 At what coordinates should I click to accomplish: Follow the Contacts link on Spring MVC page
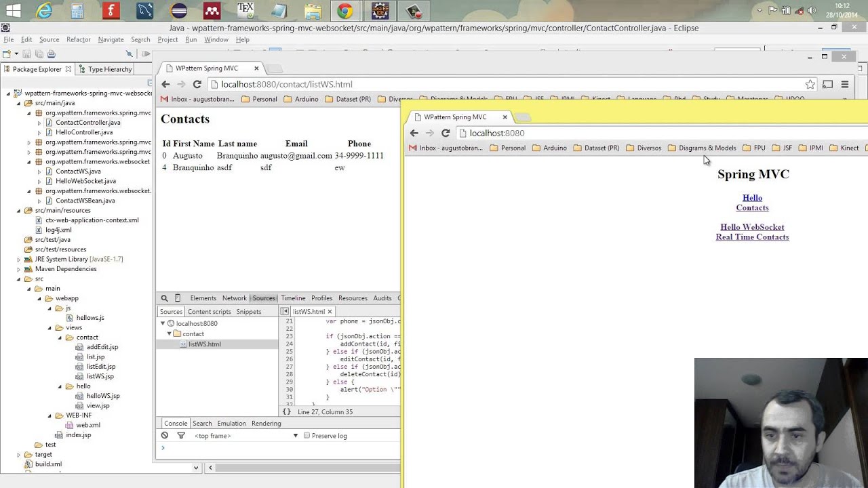coord(752,208)
